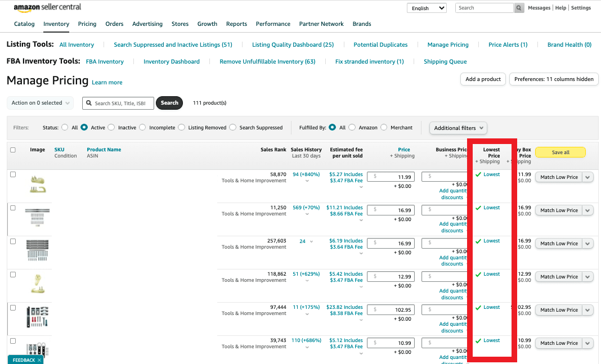The image size is (601, 364).
Task: Open arrow next to Match Low Price for 12.99 row
Action: 588,277
